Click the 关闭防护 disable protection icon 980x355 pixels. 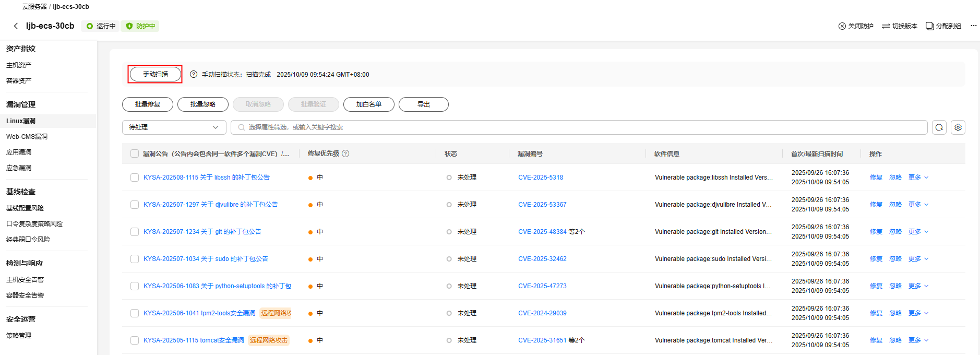[842, 26]
